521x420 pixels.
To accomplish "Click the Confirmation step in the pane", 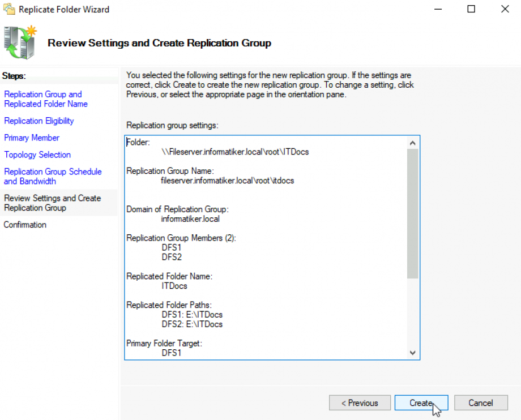I will [x=25, y=225].
